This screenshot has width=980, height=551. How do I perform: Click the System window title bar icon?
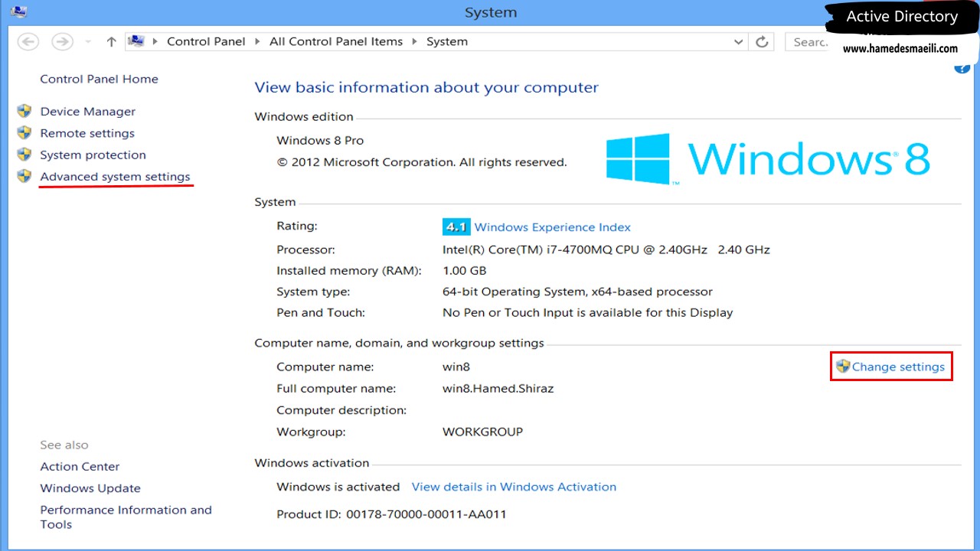19,11
